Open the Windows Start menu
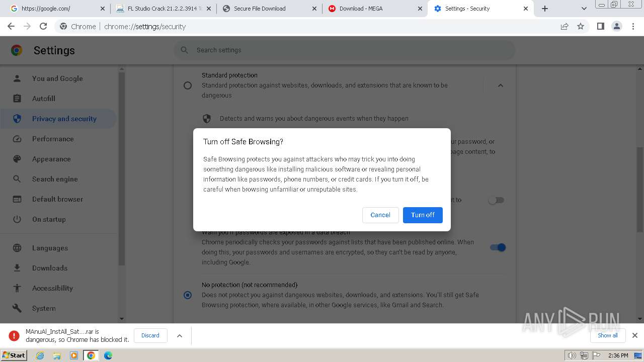644x362 pixels. [14, 355]
